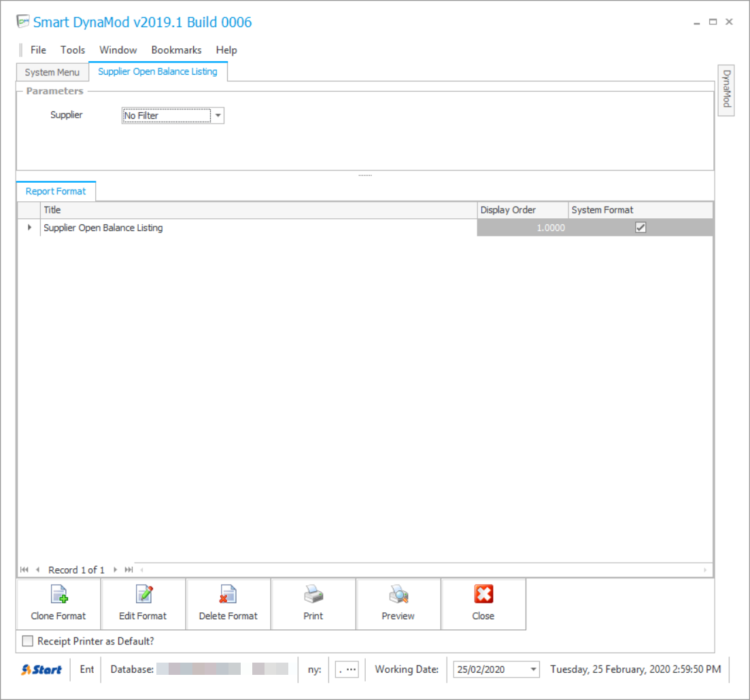750x700 pixels.
Task: Click the red Close X icon
Action: click(483, 595)
